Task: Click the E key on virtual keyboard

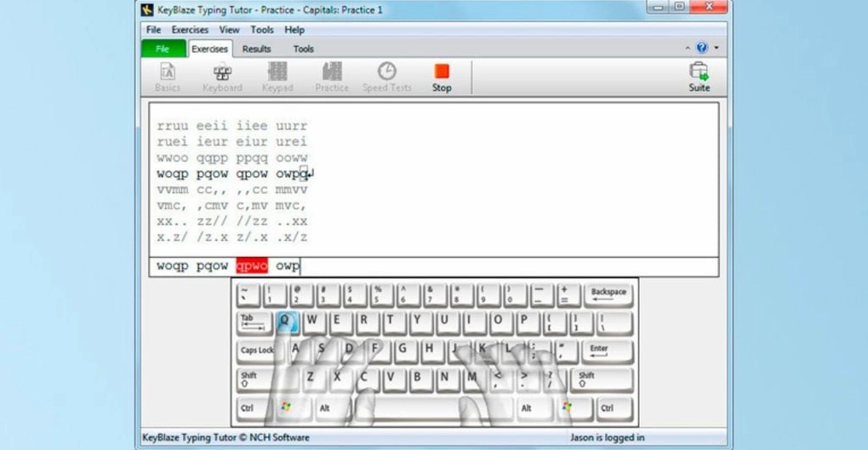Action: [340, 322]
